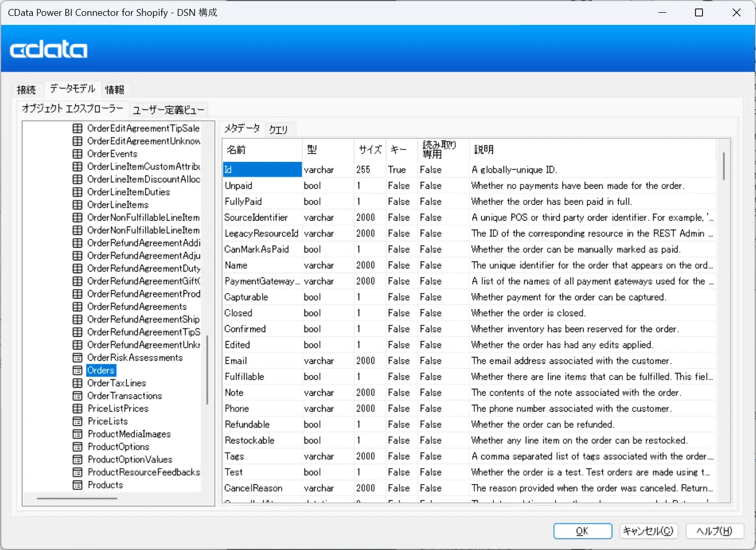
Task: Click the キャンセル button
Action: [648, 531]
